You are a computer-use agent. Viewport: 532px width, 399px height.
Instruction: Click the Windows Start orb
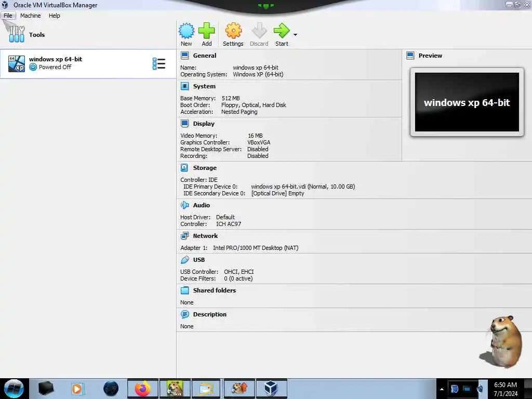[x=14, y=389]
